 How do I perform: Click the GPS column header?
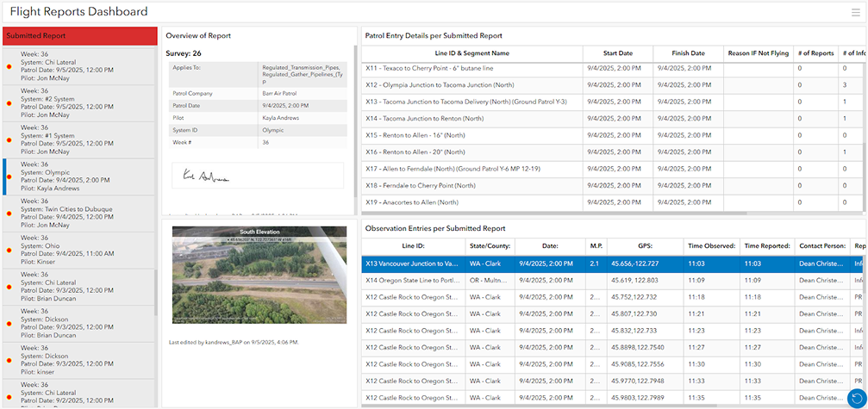(645, 246)
